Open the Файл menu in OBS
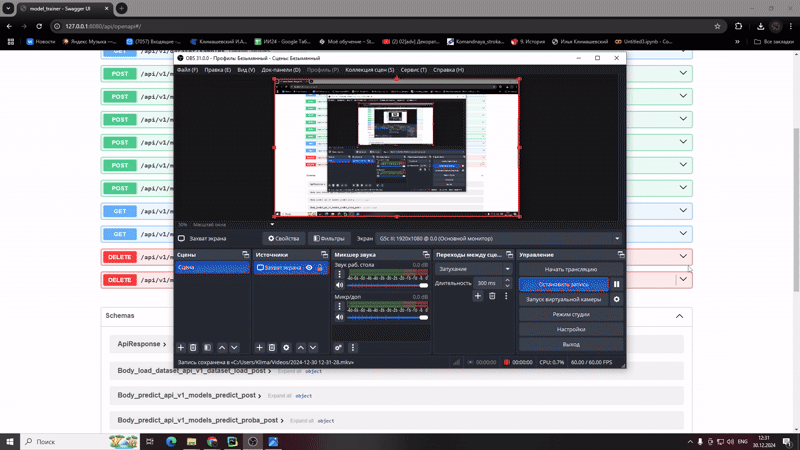 [x=187, y=70]
